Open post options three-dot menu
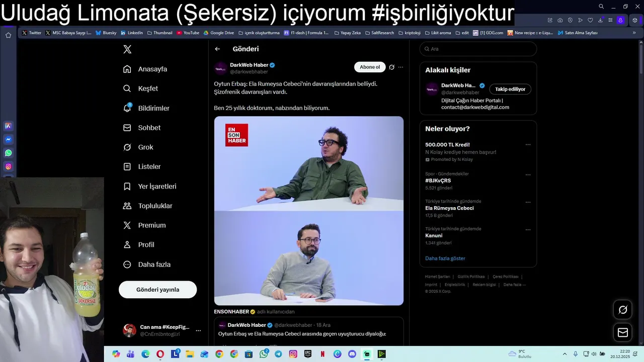Image resolution: width=644 pixels, height=362 pixels. pos(400,67)
